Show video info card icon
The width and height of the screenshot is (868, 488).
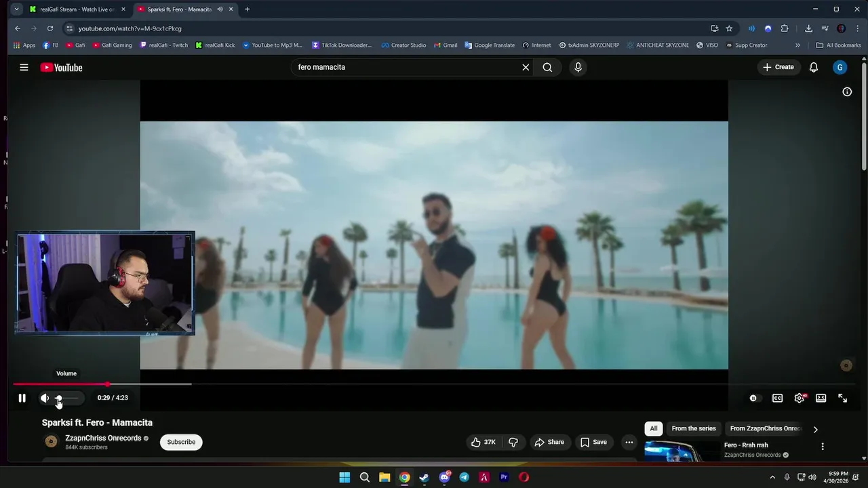[x=847, y=91]
